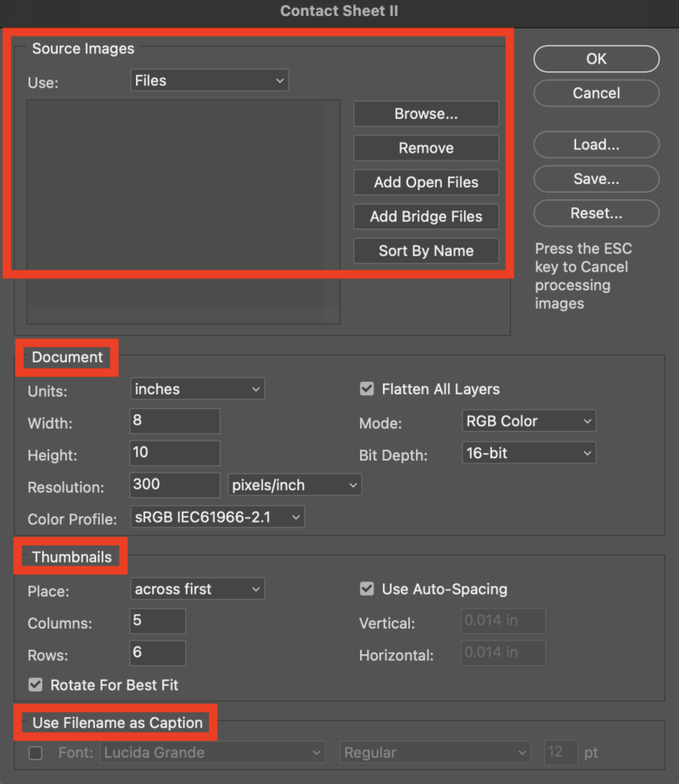The image size is (679, 784).
Task: Open the Bit Depth dropdown
Action: coord(529,453)
